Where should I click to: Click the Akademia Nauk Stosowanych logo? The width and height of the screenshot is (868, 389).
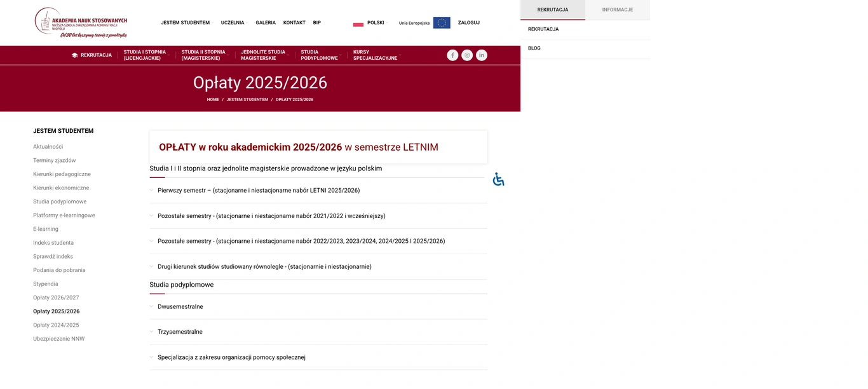tap(81, 23)
